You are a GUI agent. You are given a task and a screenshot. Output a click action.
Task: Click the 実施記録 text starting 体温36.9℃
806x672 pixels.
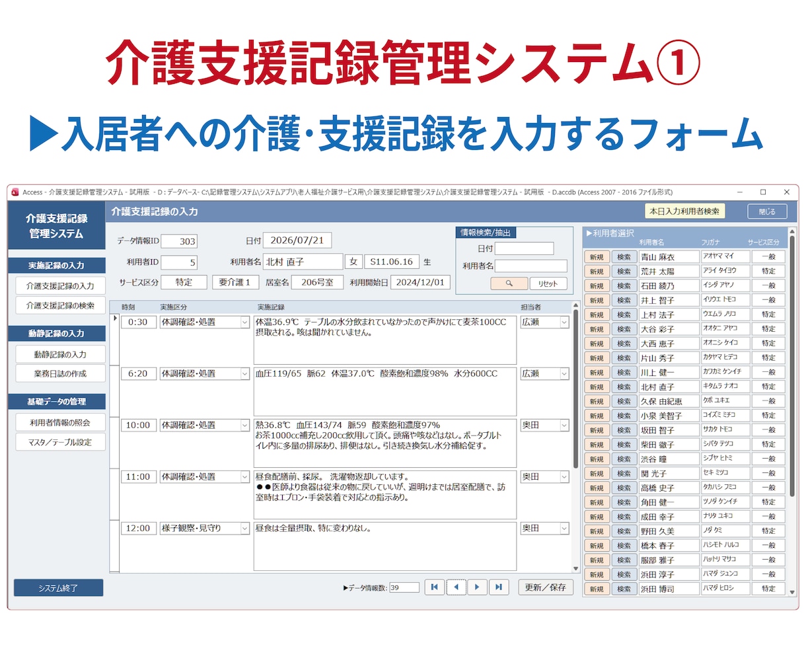pos(385,340)
